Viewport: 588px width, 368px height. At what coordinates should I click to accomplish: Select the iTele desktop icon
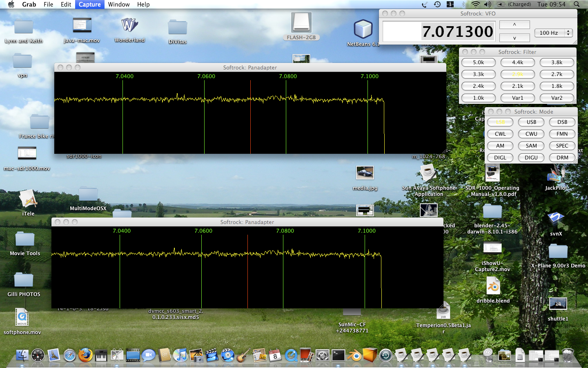coord(28,199)
